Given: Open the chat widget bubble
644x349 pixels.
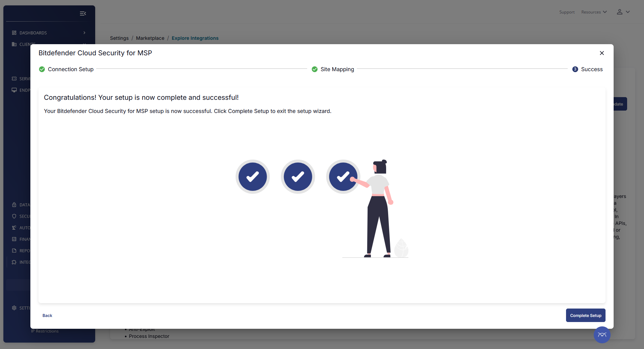Looking at the screenshot, I should pos(602,335).
